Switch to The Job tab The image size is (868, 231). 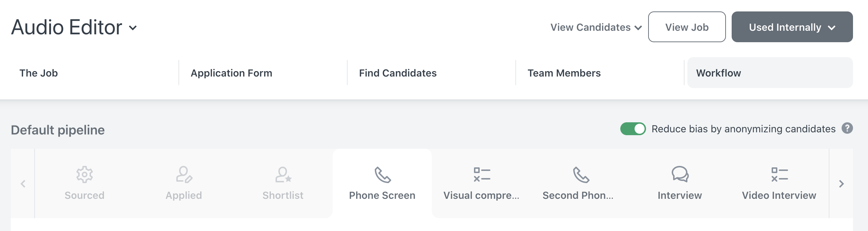coord(39,73)
